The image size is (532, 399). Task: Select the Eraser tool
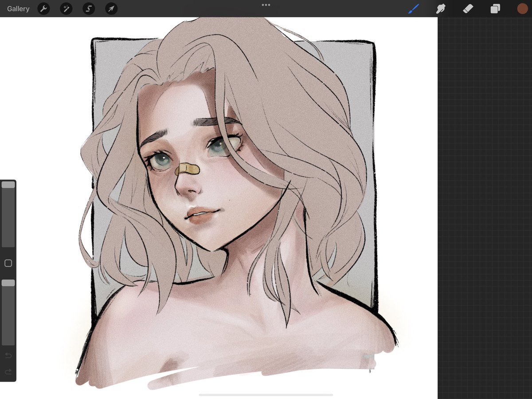(x=468, y=8)
